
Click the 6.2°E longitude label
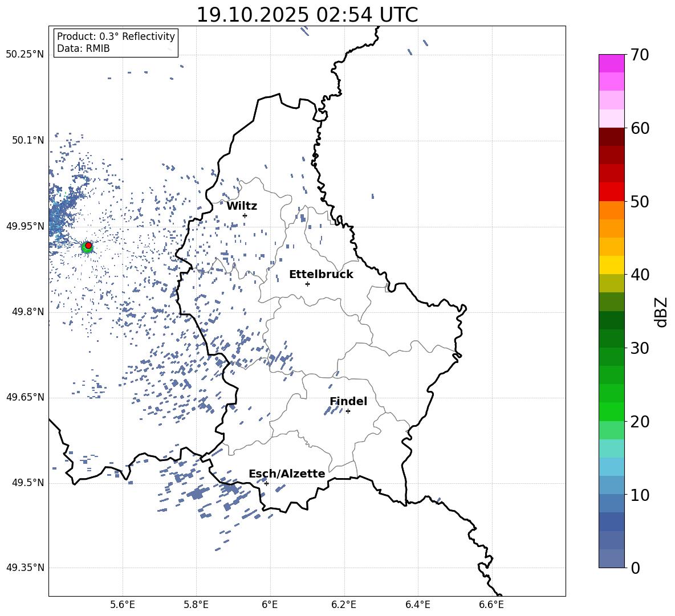(x=344, y=605)
